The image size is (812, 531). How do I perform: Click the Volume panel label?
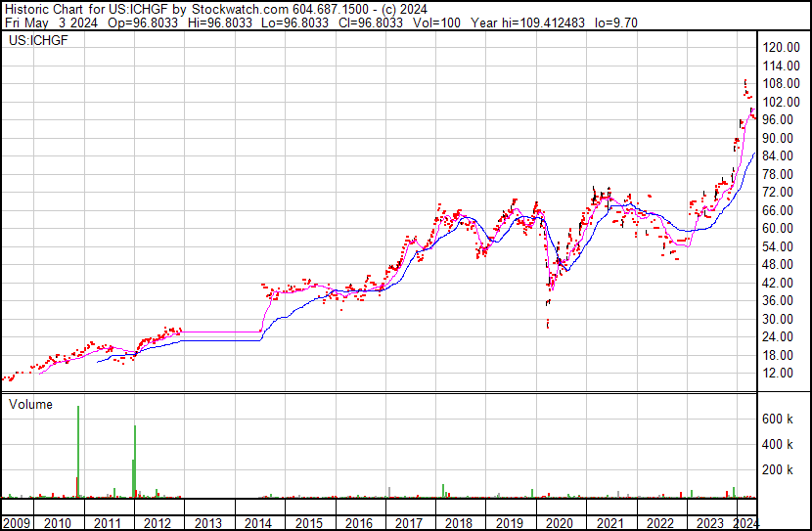click(x=30, y=404)
